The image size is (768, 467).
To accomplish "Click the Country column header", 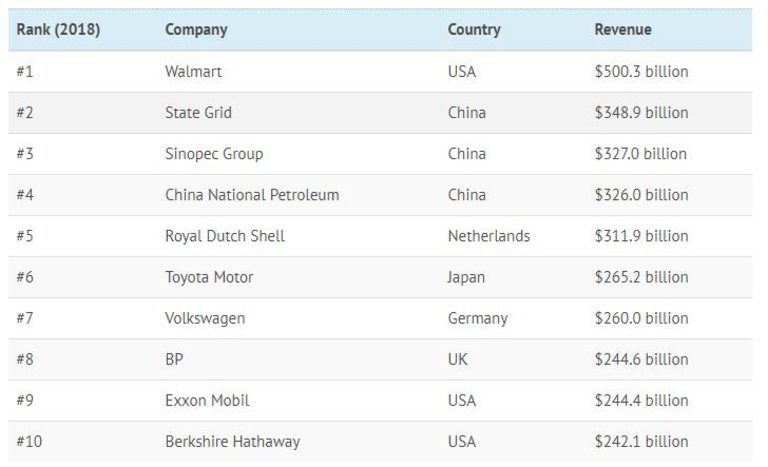I will 475,30.
